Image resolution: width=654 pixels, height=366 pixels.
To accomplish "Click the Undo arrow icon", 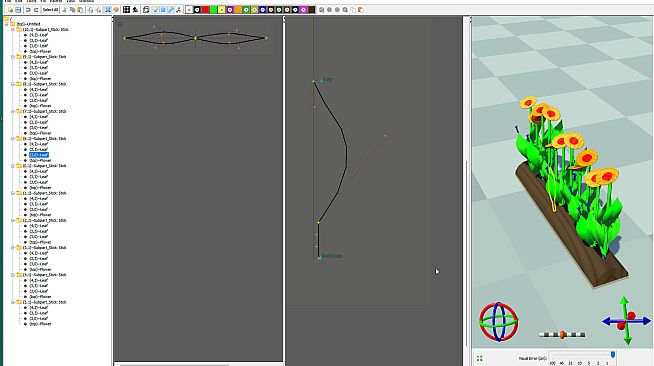I will 28,10.
